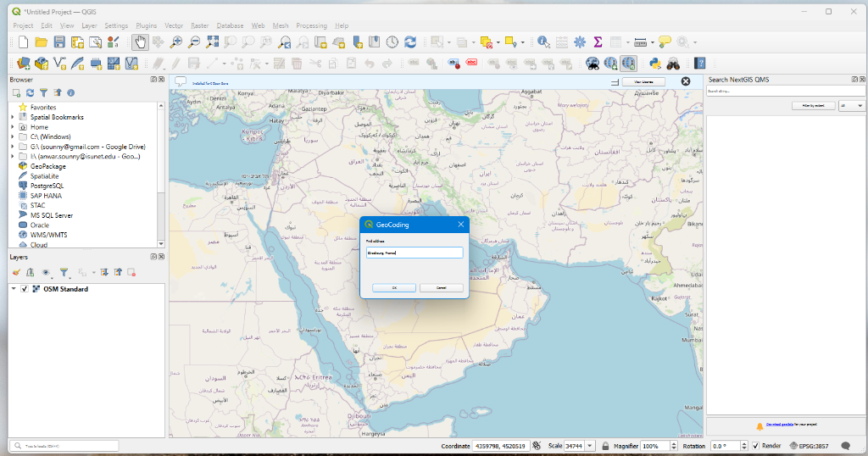Open the Scale dropdown in status bar
The image size is (868, 456).
[590, 446]
